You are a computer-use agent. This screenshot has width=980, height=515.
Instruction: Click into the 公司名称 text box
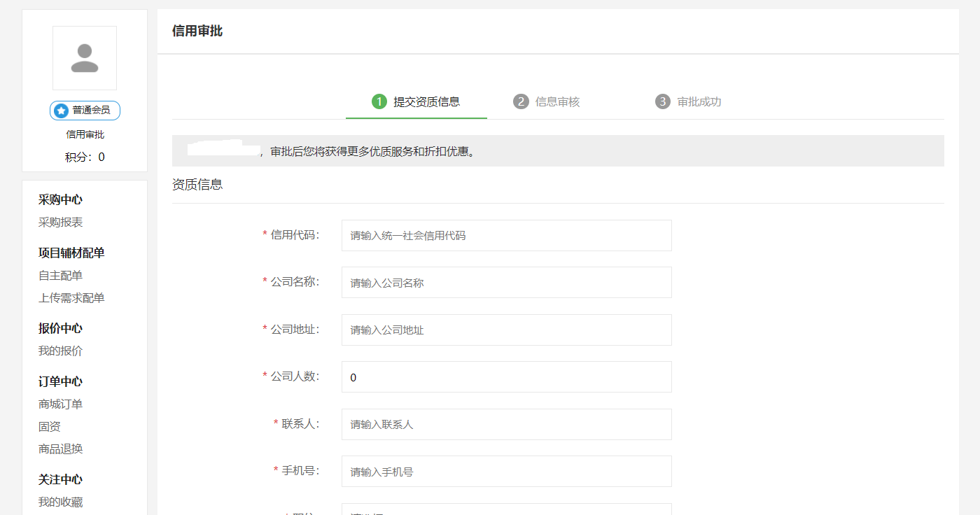click(x=506, y=283)
